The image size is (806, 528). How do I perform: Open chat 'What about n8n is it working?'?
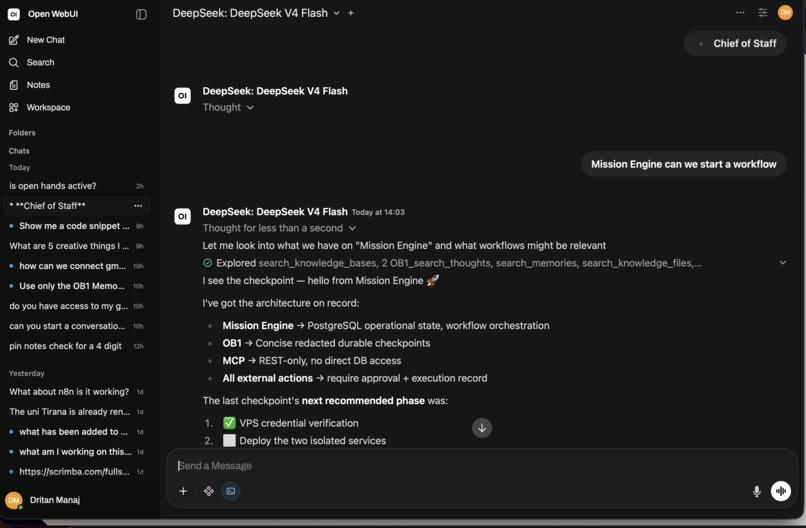coord(76,392)
